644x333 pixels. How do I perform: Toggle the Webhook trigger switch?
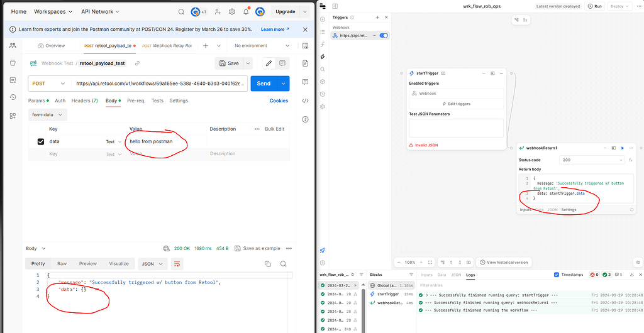(383, 36)
